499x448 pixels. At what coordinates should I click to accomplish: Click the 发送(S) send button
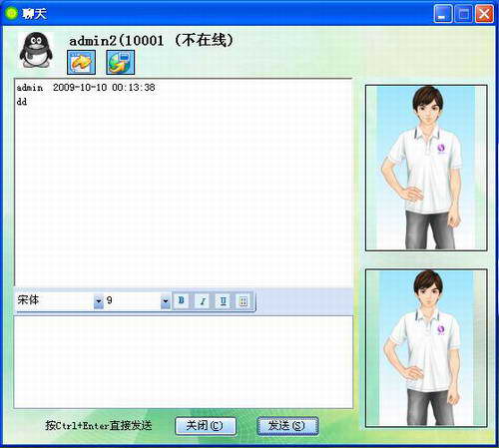[x=287, y=426]
